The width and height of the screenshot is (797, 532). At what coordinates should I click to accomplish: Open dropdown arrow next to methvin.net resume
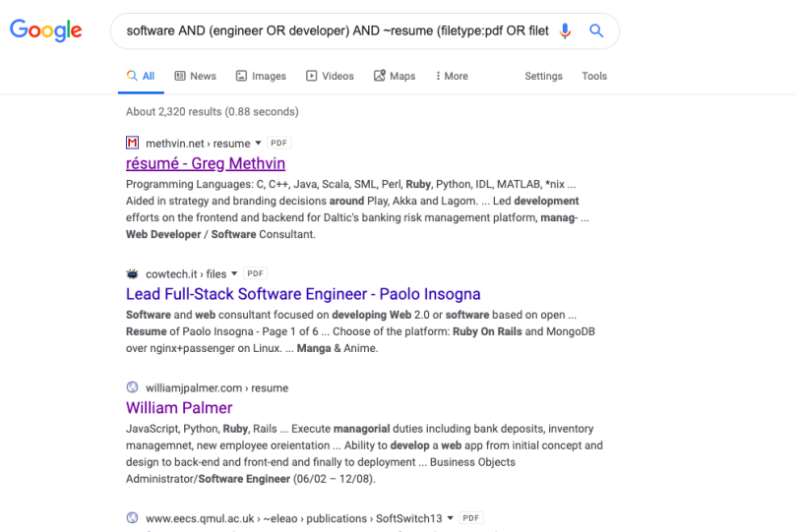click(258, 143)
